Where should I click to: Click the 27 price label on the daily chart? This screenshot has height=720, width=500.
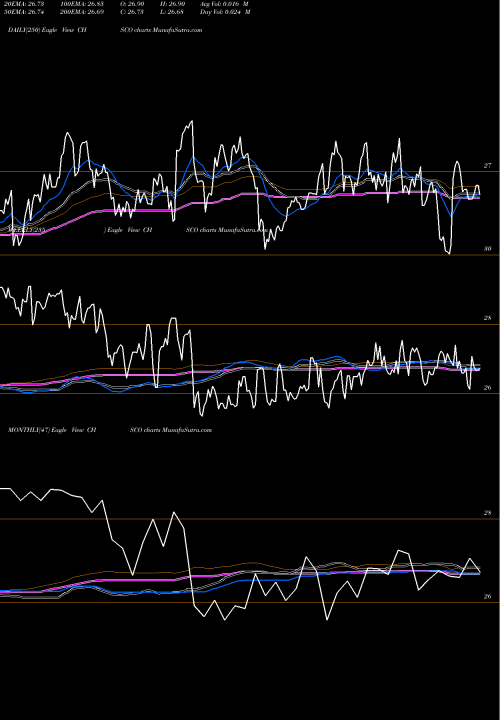(488, 166)
